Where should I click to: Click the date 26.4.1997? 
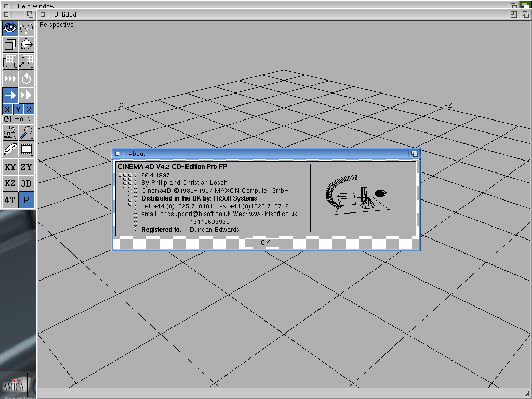[x=155, y=175]
